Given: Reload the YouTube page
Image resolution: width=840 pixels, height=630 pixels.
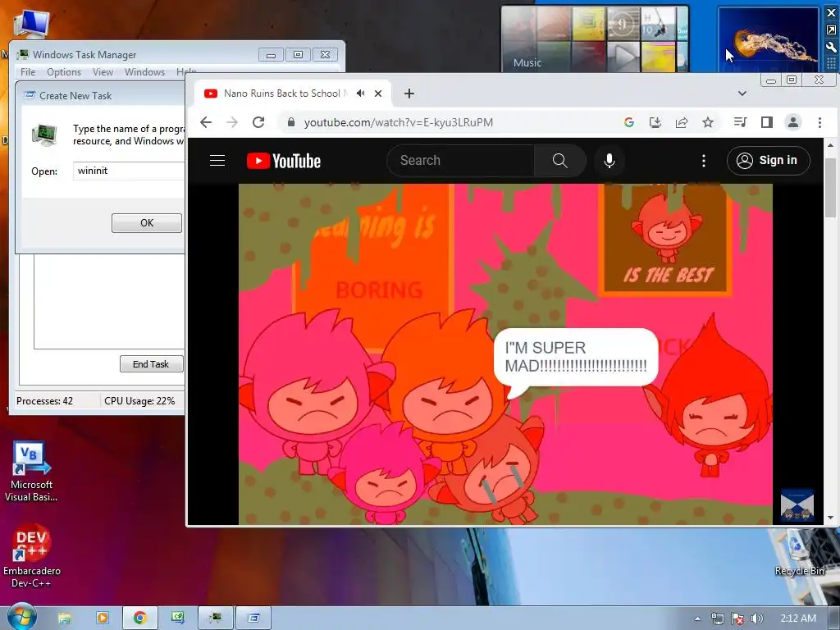Looking at the screenshot, I should 258,123.
